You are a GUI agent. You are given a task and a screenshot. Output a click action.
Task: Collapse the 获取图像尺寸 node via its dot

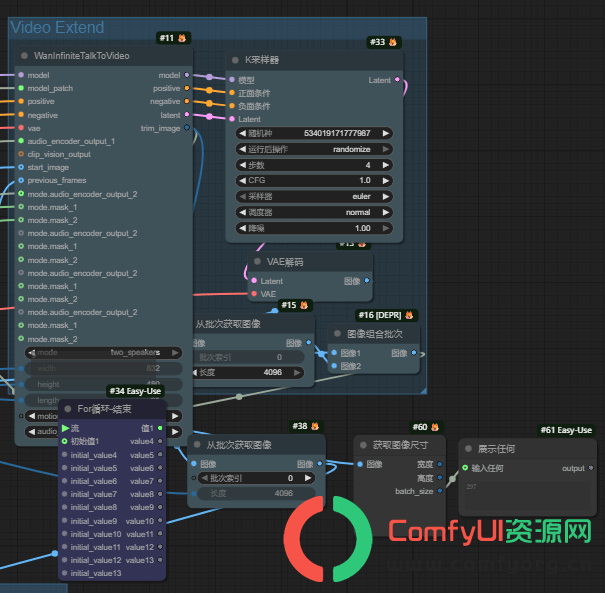363,445
